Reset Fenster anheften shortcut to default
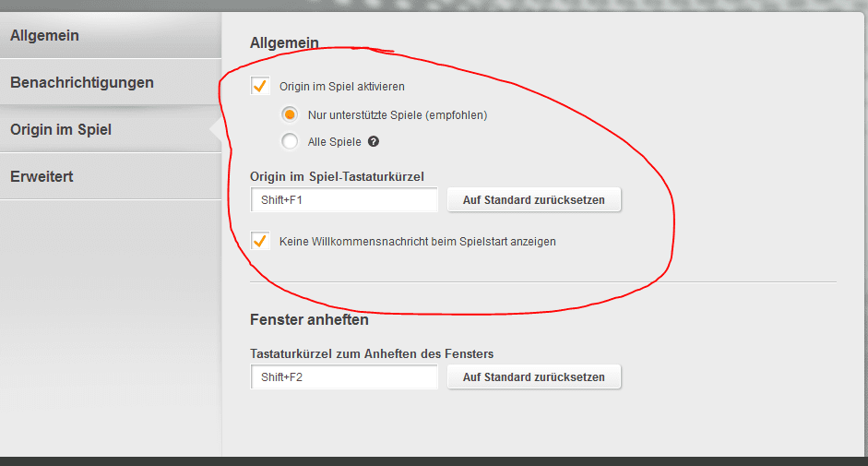The height and width of the screenshot is (466, 868). click(534, 376)
